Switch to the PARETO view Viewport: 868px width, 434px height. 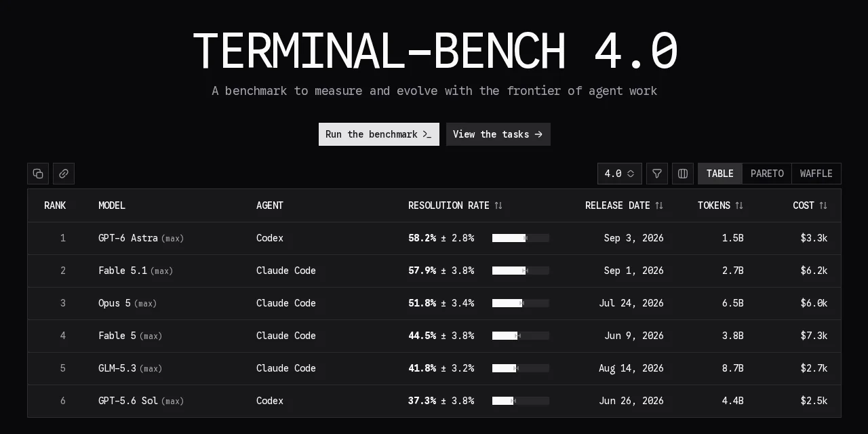(x=767, y=174)
